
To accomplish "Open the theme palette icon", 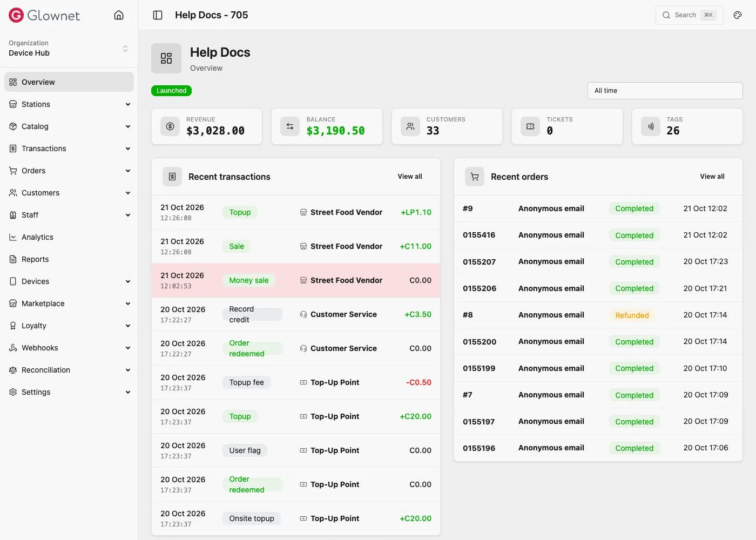I will point(738,15).
